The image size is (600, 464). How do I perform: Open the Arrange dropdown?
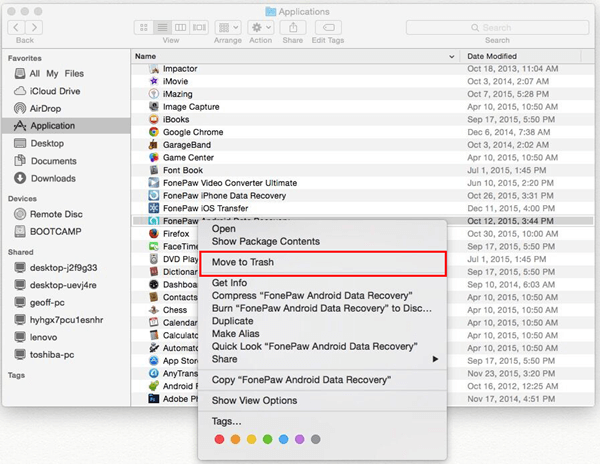click(x=228, y=28)
